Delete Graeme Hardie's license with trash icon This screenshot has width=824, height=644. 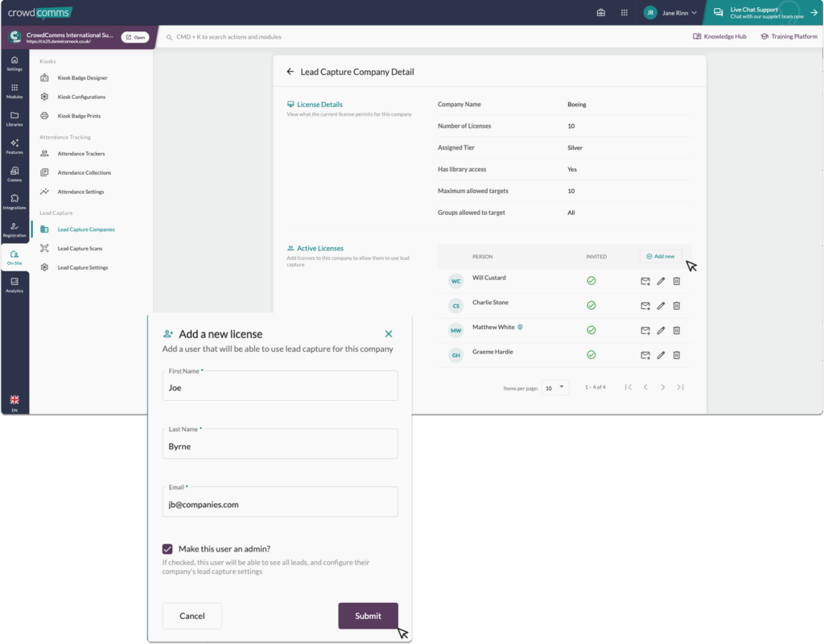676,355
